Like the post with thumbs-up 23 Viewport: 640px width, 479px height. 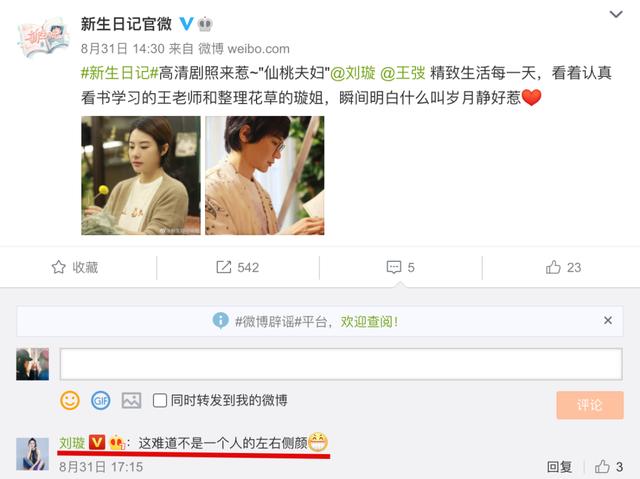point(553,267)
